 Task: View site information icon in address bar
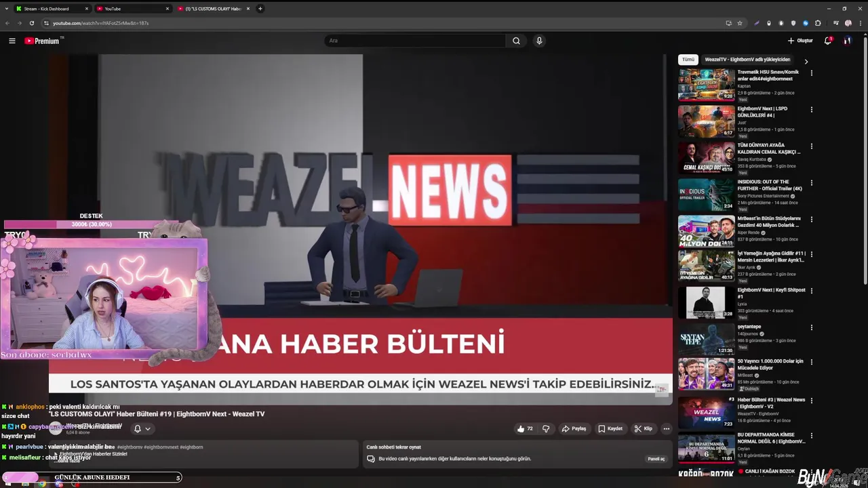tap(46, 23)
